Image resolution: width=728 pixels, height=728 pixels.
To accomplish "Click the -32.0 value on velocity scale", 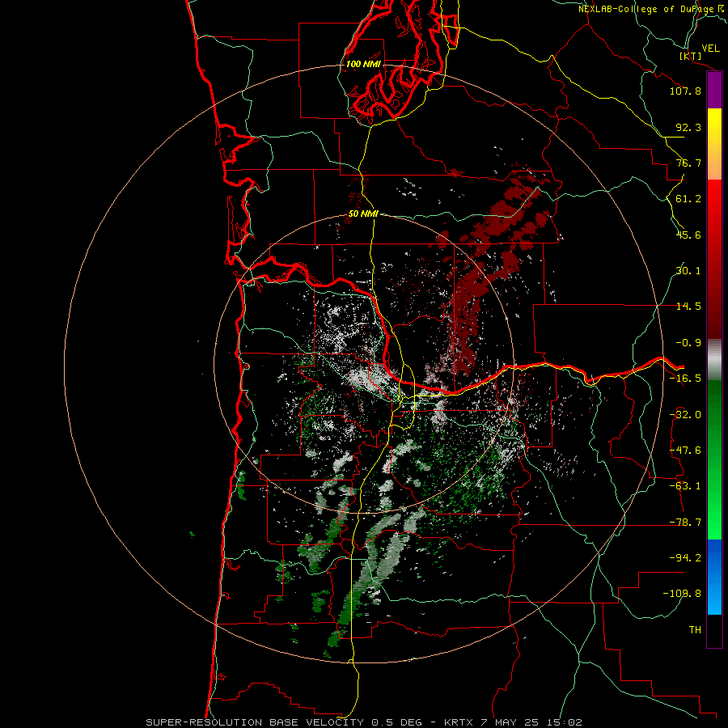I will pos(685,415).
